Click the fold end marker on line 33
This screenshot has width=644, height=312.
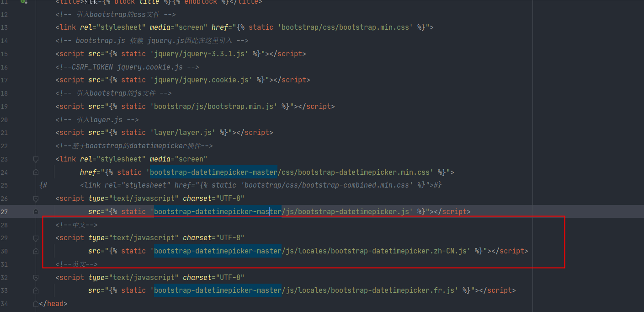(x=36, y=290)
